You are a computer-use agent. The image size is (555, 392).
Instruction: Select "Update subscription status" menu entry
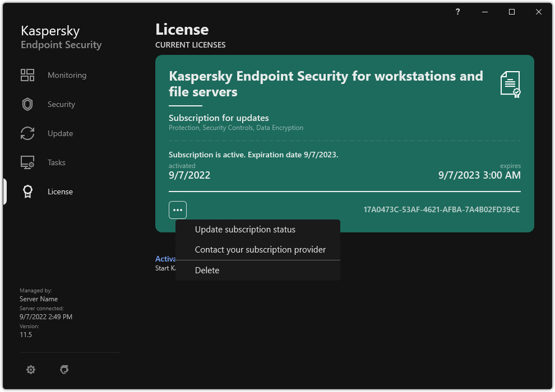tap(245, 229)
